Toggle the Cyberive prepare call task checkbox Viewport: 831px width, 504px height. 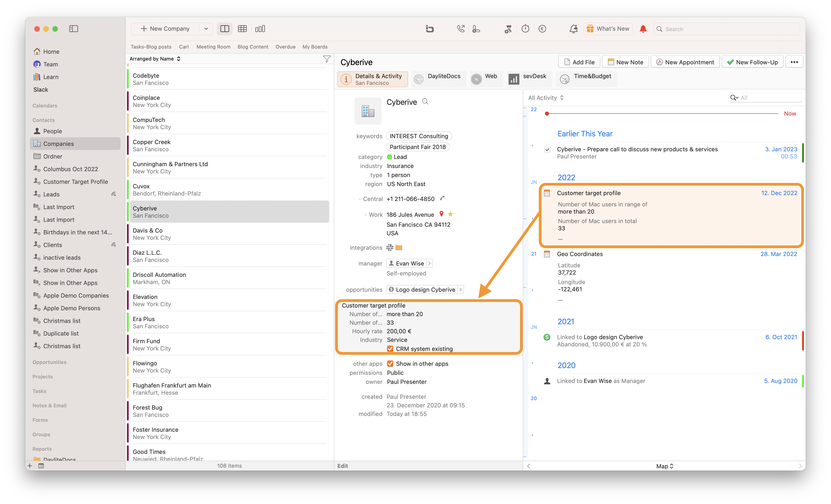click(x=547, y=149)
